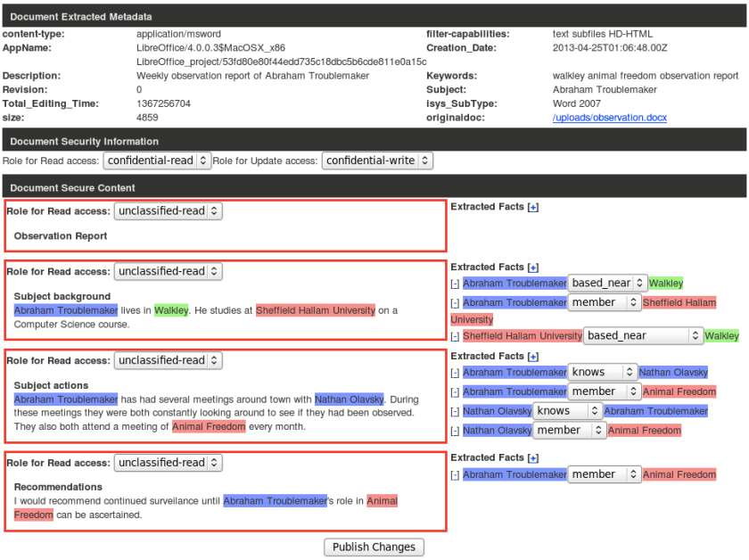Change read access role for Observation Report section
The height and width of the screenshot is (560, 749).
[x=168, y=211]
